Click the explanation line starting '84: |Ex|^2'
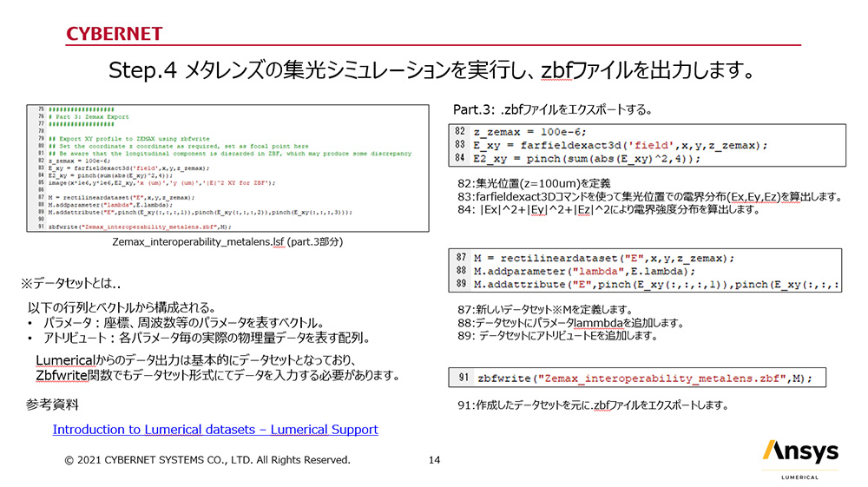 (608, 210)
